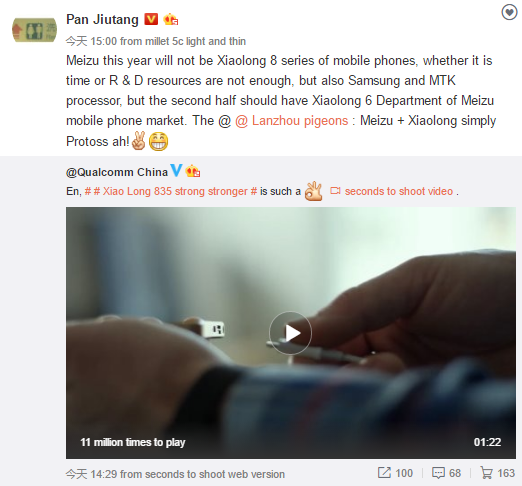Image resolution: width=522 pixels, height=486 pixels.
Task: Open the comments icon showing 68
Action: tap(446, 473)
